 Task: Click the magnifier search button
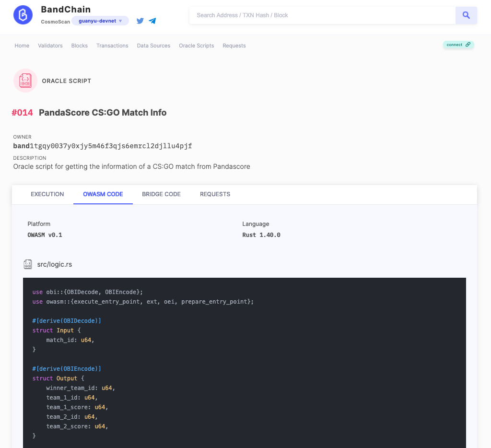(466, 15)
